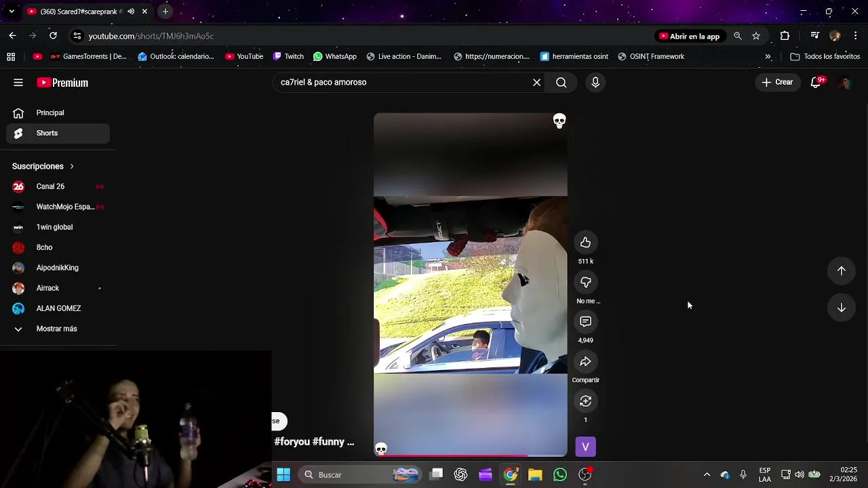Go to the previous short with up arrow

841,270
